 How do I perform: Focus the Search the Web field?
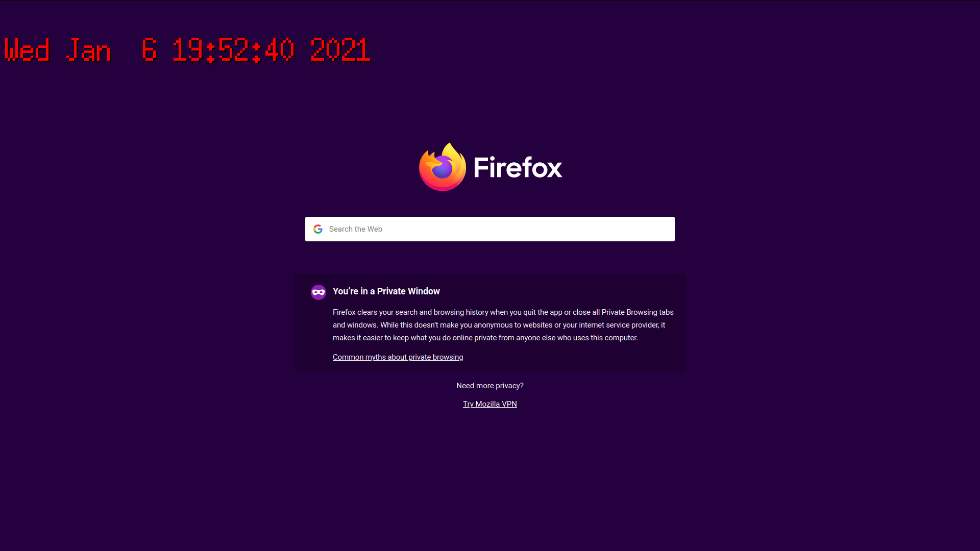point(489,229)
